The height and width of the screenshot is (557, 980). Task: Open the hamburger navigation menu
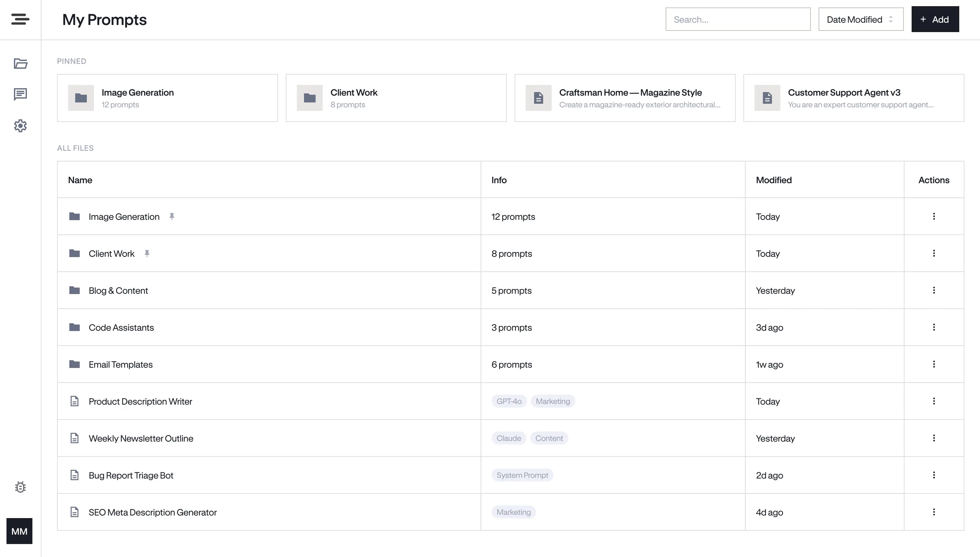pyautogui.click(x=20, y=19)
